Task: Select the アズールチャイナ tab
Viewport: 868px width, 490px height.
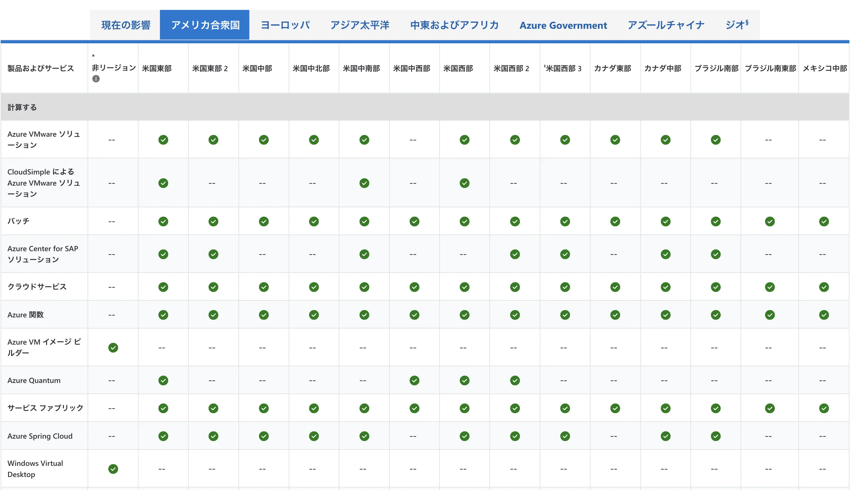Action: coord(666,25)
